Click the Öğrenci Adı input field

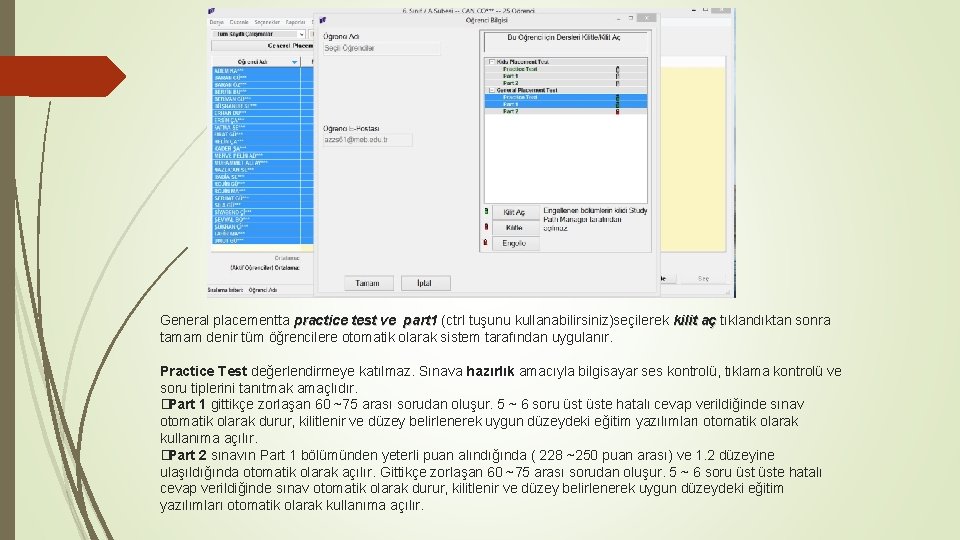pos(381,48)
